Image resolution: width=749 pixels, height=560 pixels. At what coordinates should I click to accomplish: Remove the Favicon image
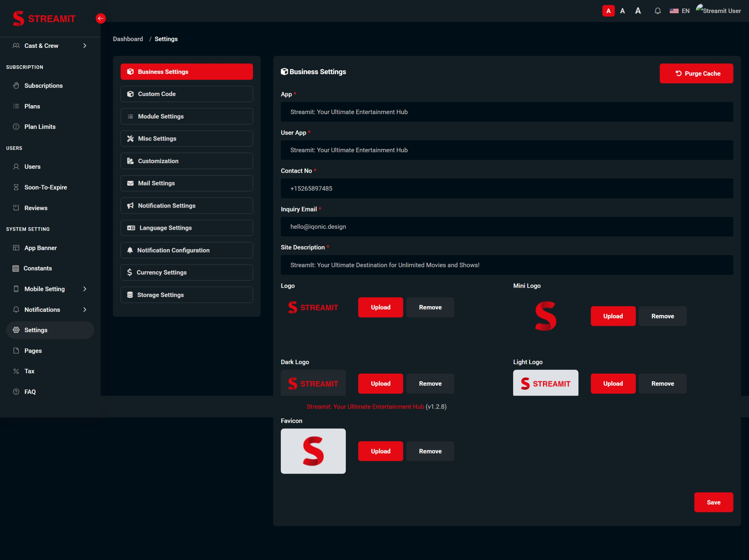[x=430, y=451]
